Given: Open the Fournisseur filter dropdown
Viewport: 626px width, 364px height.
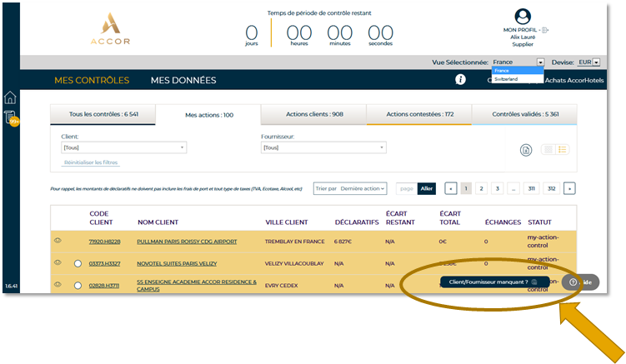Looking at the screenshot, I should [x=323, y=147].
